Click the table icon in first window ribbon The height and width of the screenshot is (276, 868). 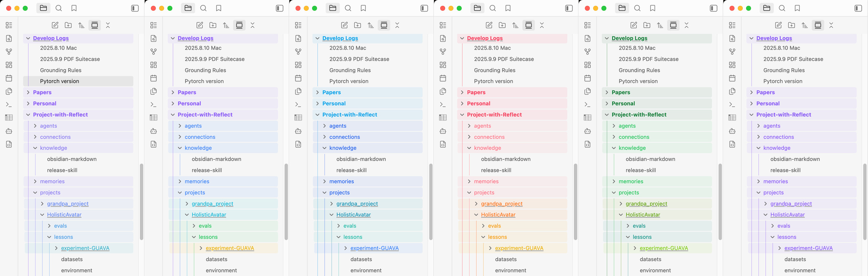tap(9, 118)
